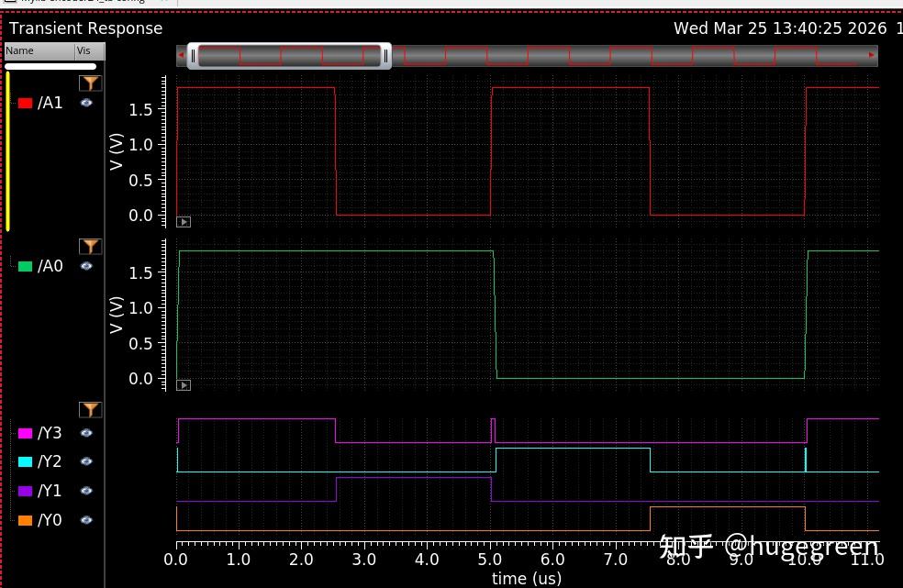This screenshot has width=903, height=588.
Task: Click the cyan /Y2 color swatch
Action: 25,462
